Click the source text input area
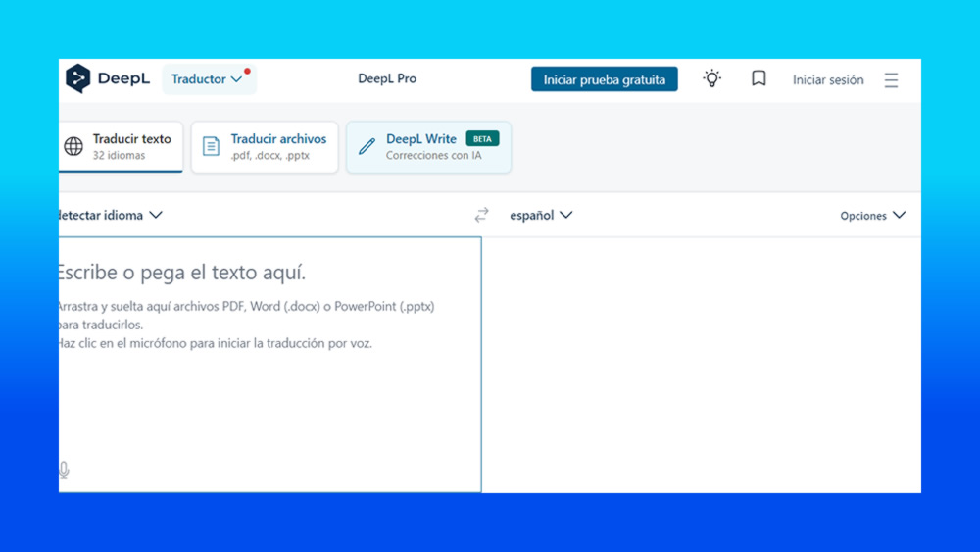Viewport: 980px width, 552px height. tap(270, 365)
